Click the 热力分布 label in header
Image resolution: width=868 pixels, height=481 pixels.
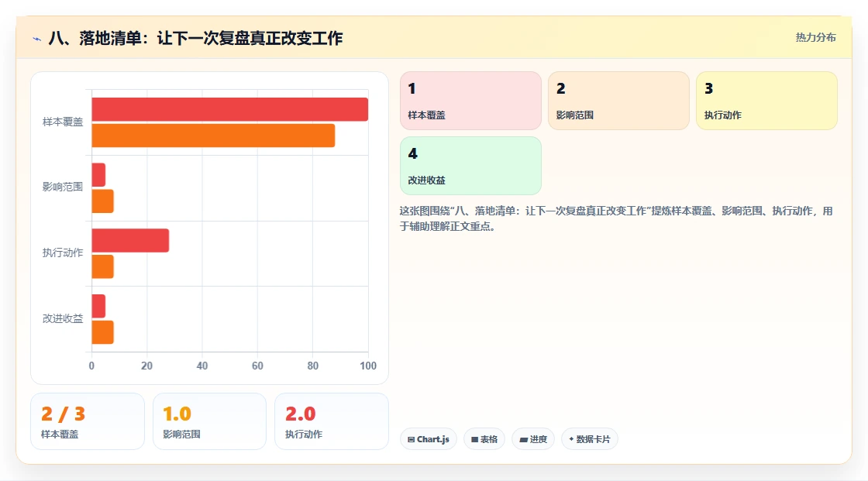[815, 38]
